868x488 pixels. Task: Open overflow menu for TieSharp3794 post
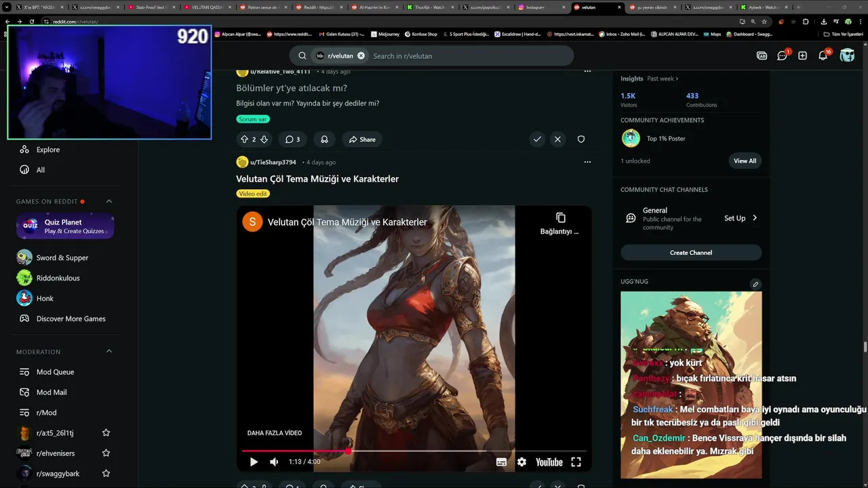click(587, 162)
